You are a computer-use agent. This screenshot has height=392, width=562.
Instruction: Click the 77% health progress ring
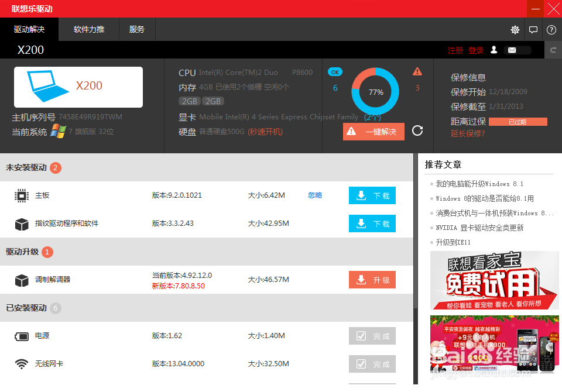pyautogui.click(x=375, y=91)
